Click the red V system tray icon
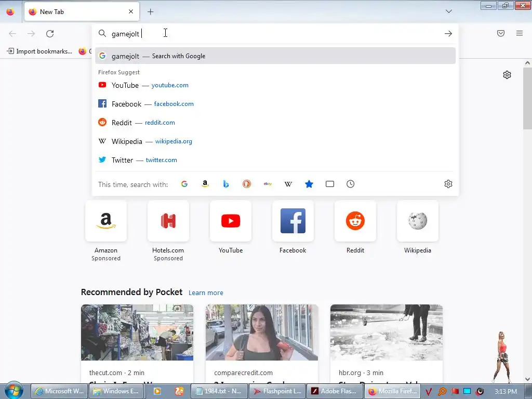This screenshot has width=532, height=399. tap(429, 392)
